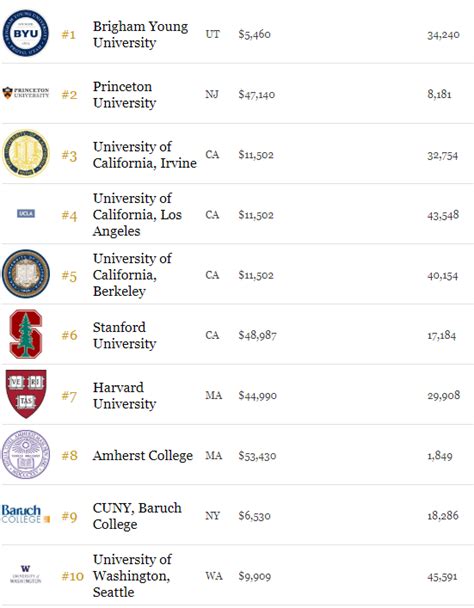Click the Harvard Veritas crimson shield
The image size is (474, 608).
26,394
